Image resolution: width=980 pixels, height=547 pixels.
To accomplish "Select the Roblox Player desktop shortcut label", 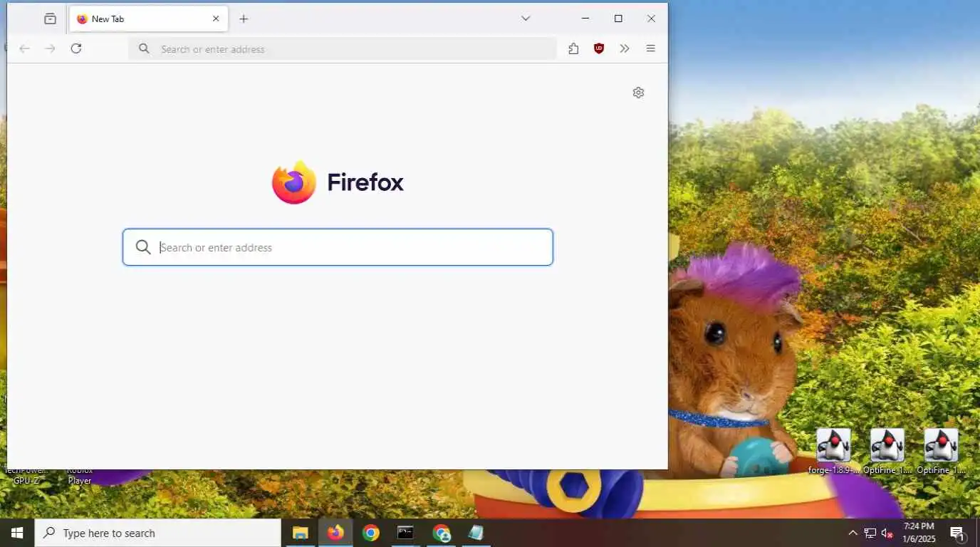I will [80, 476].
